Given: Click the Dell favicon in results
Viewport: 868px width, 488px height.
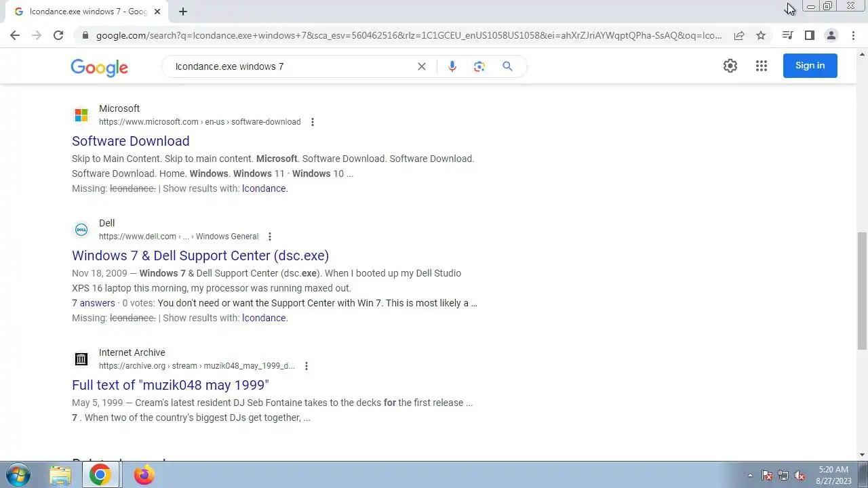Looking at the screenshot, I should pyautogui.click(x=81, y=230).
